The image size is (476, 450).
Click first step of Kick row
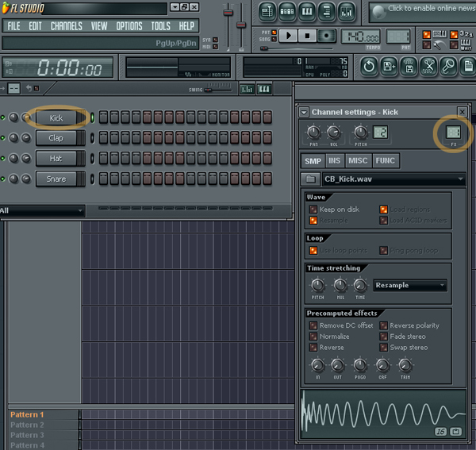tap(103, 117)
